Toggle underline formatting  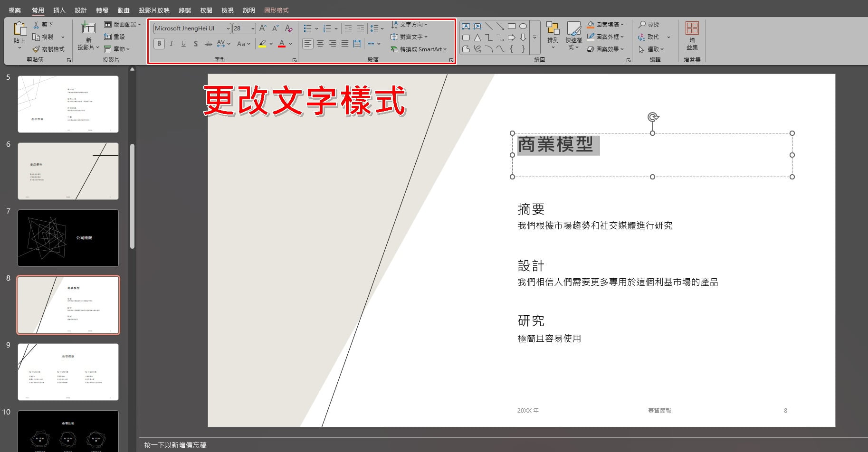click(183, 44)
